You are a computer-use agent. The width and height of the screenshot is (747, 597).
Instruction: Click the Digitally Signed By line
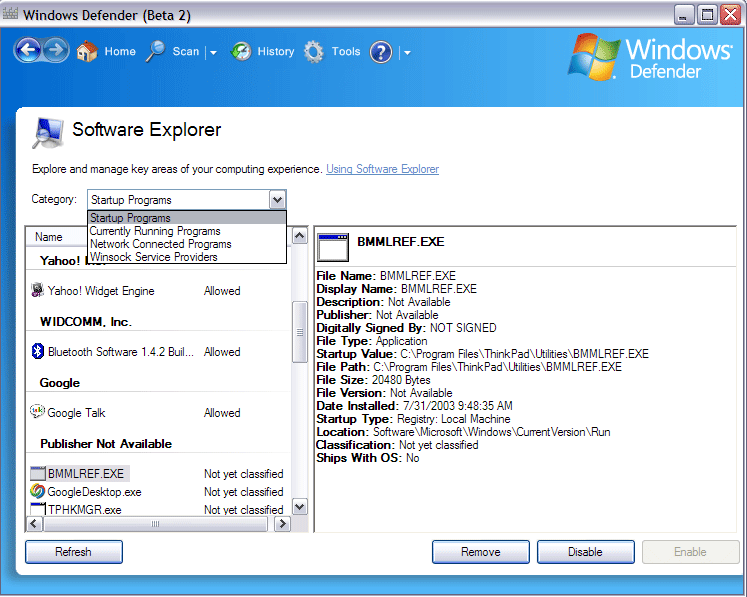click(406, 328)
